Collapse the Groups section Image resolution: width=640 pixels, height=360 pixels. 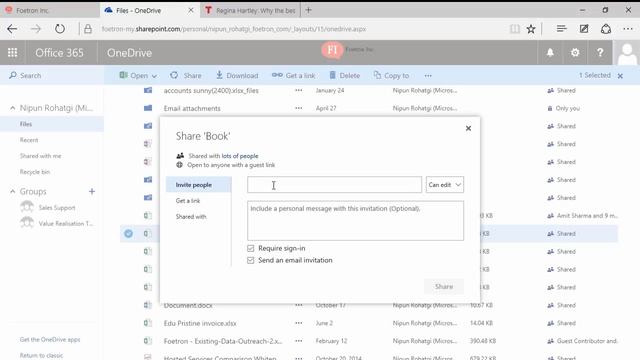[13, 191]
